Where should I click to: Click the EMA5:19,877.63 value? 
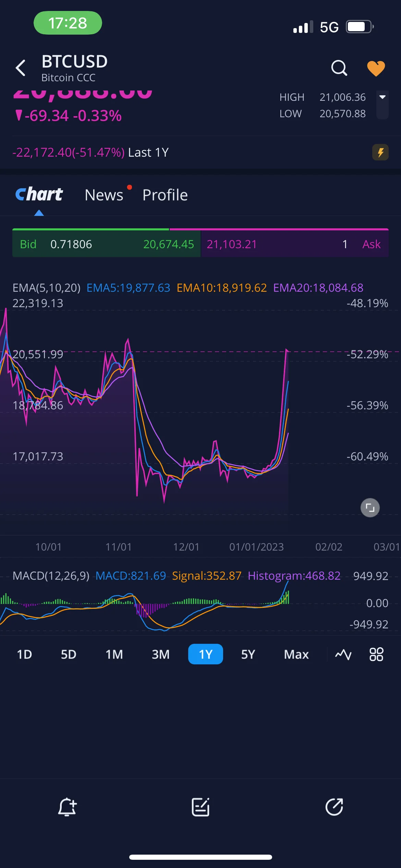pos(128,288)
